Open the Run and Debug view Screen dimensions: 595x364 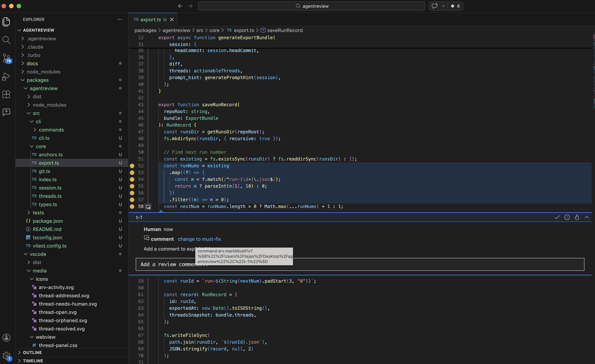coord(6,76)
